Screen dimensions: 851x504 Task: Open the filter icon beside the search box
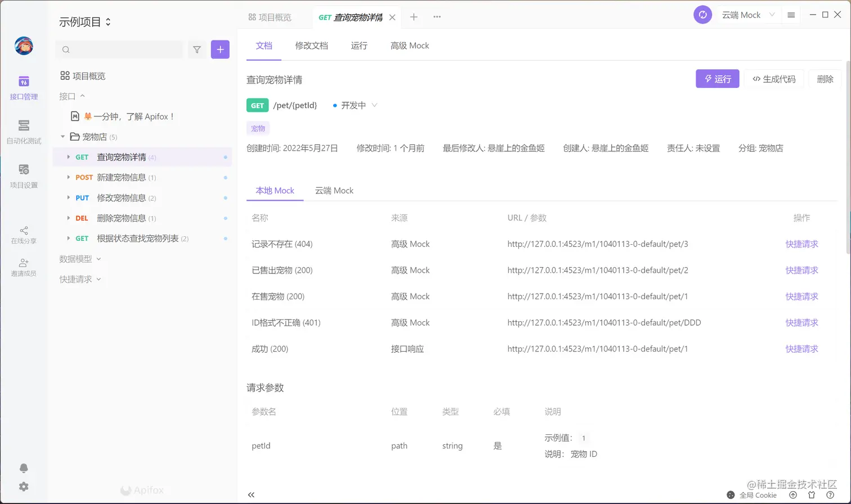(x=197, y=49)
